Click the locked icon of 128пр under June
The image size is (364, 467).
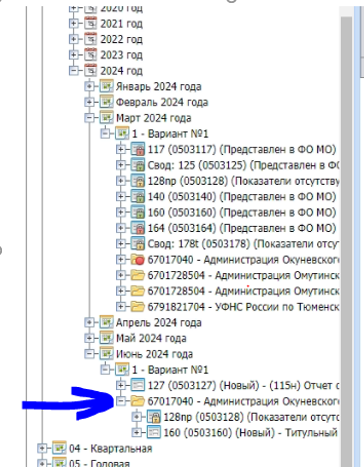[153, 417]
